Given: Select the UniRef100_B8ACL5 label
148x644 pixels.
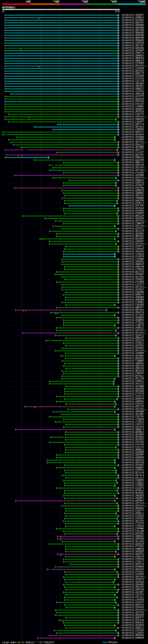Looking at the screenshot, I should [x=133, y=61].
